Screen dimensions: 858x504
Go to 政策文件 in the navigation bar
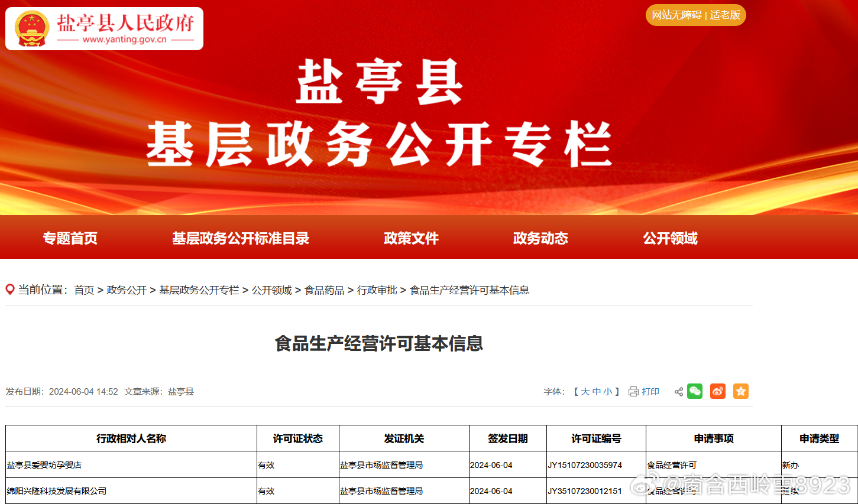pyautogui.click(x=411, y=238)
